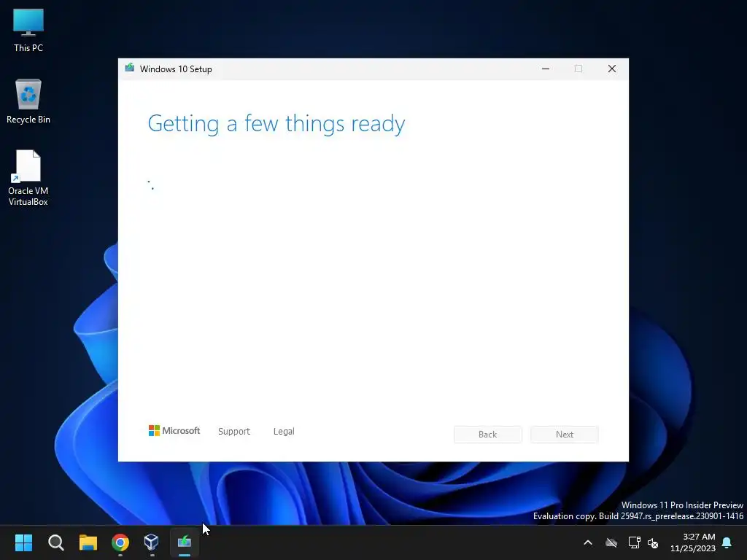Open File Explorer from taskbar

[88, 542]
